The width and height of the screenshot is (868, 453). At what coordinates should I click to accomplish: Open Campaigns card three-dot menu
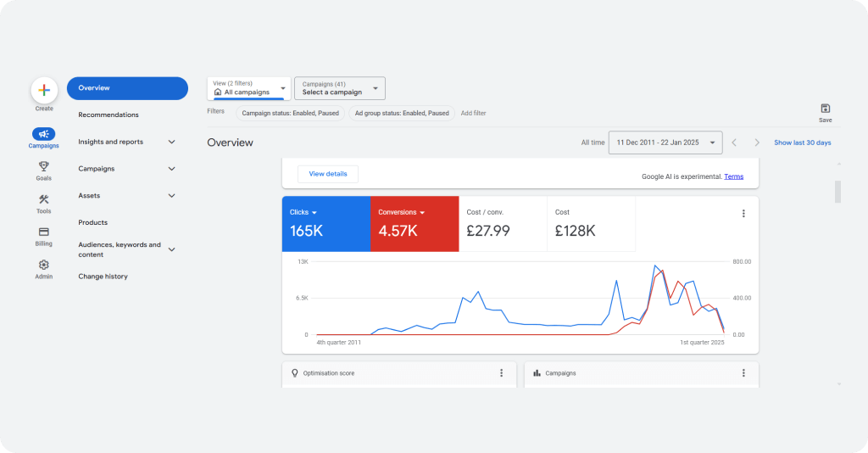743,373
